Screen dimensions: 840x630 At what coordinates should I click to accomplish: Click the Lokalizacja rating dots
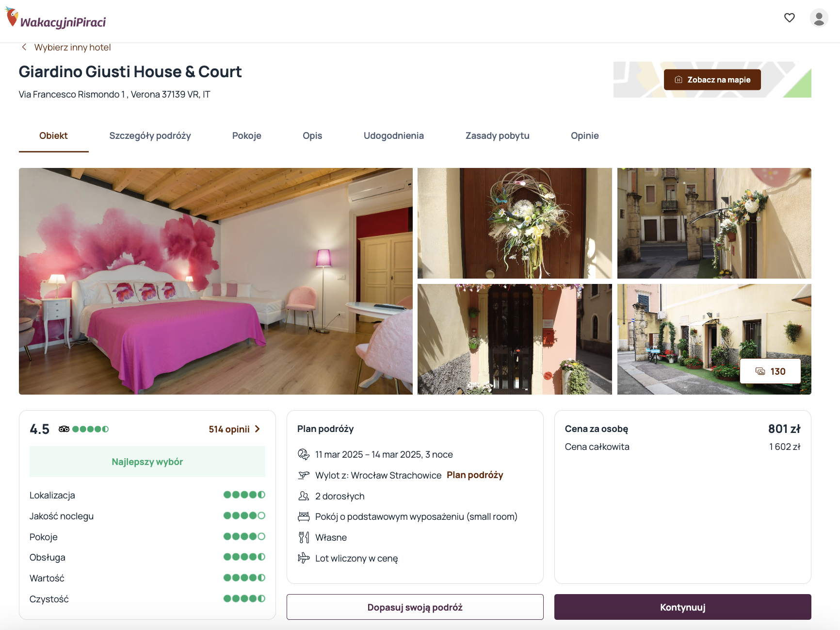244,495
